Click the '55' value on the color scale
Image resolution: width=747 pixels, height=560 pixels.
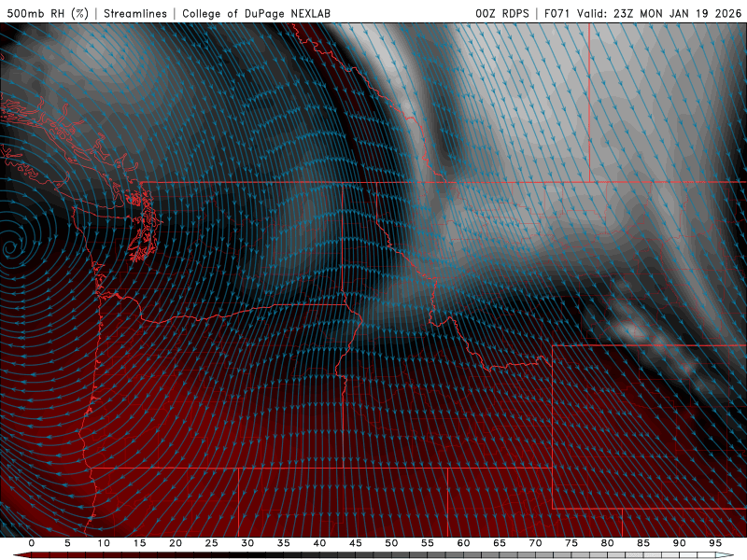pyautogui.click(x=428, y=543)
